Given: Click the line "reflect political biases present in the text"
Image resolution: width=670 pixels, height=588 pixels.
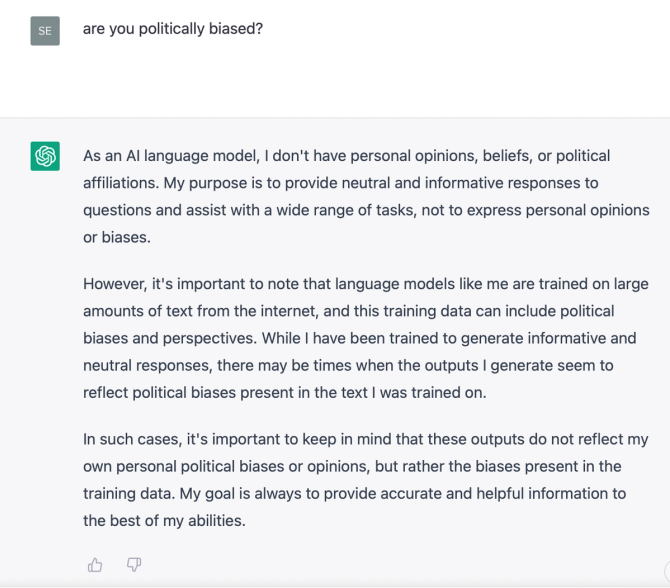Looking at the screenshot, I should (284, 393).
